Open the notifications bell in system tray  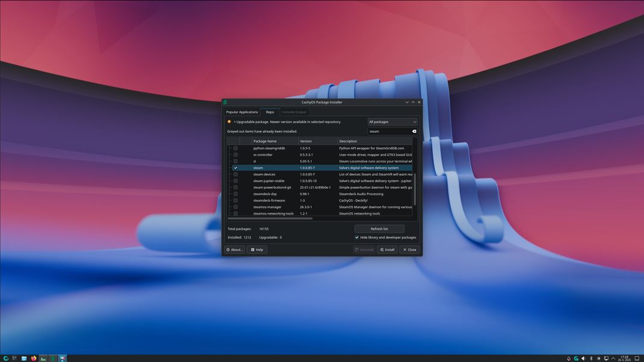(569, 359)
